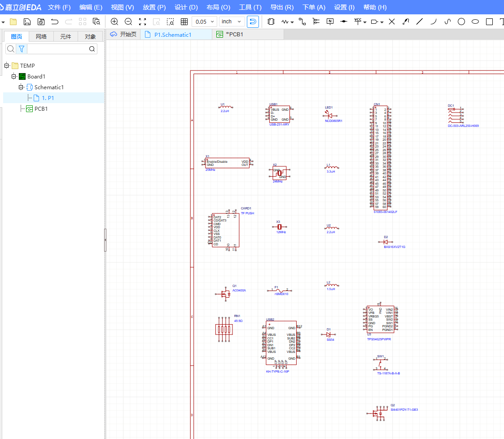Toggle the highlighted snap button

tap(253, 22)
